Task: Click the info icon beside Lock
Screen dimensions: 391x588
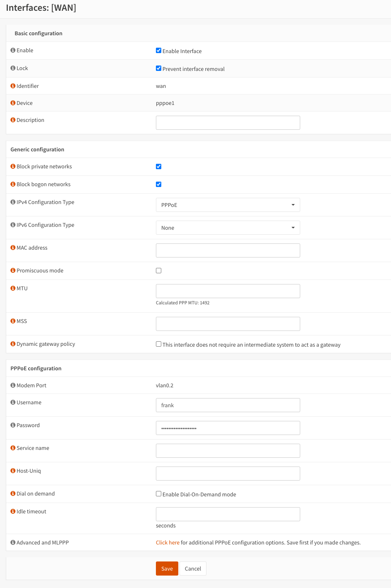Action: [13, 68]
